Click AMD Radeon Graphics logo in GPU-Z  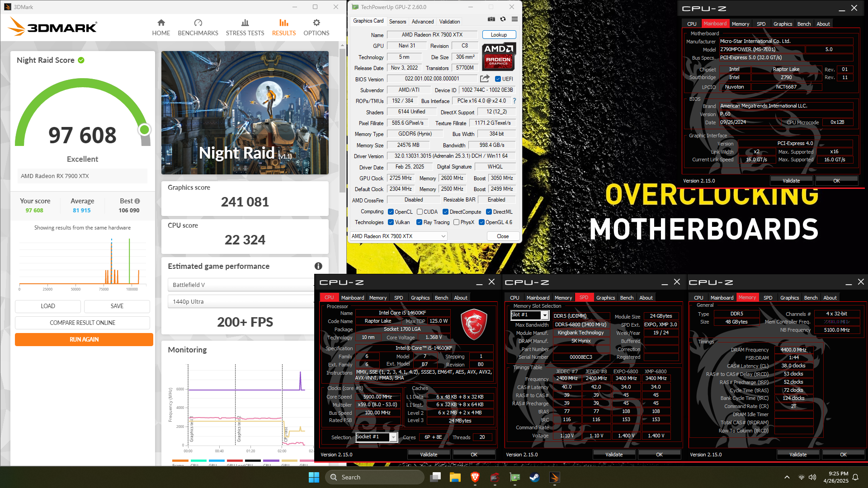(499, 56)
